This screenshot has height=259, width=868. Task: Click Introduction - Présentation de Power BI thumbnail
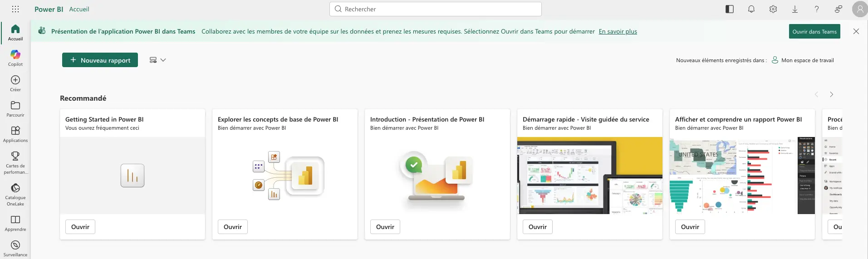(x=437, y=176)
